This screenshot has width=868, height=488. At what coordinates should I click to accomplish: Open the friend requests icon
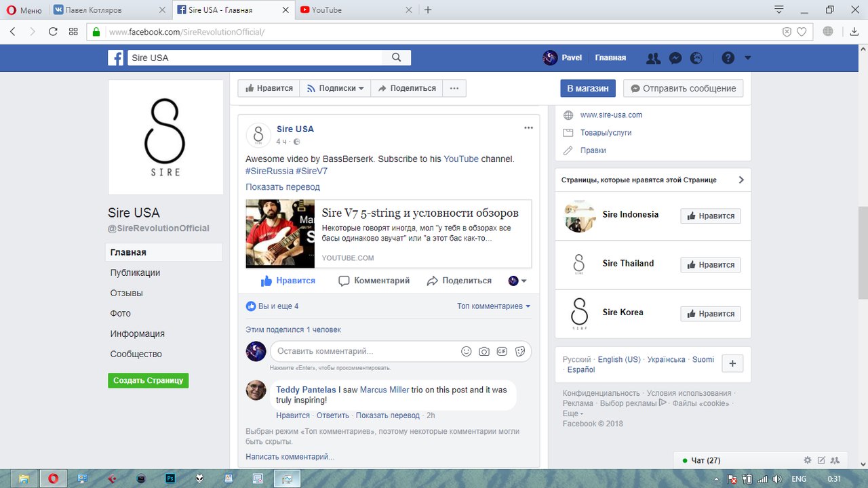coord(654,58)
